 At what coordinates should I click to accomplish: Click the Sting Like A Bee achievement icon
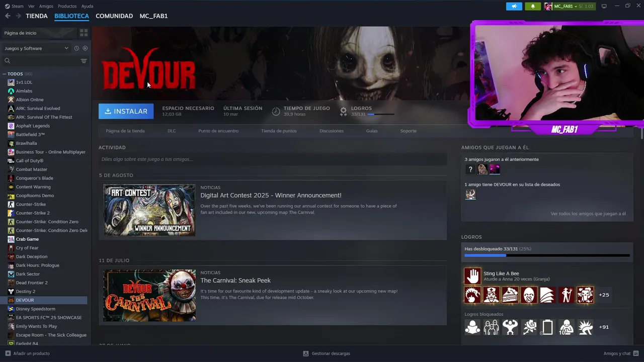click(x=472, y=276)
